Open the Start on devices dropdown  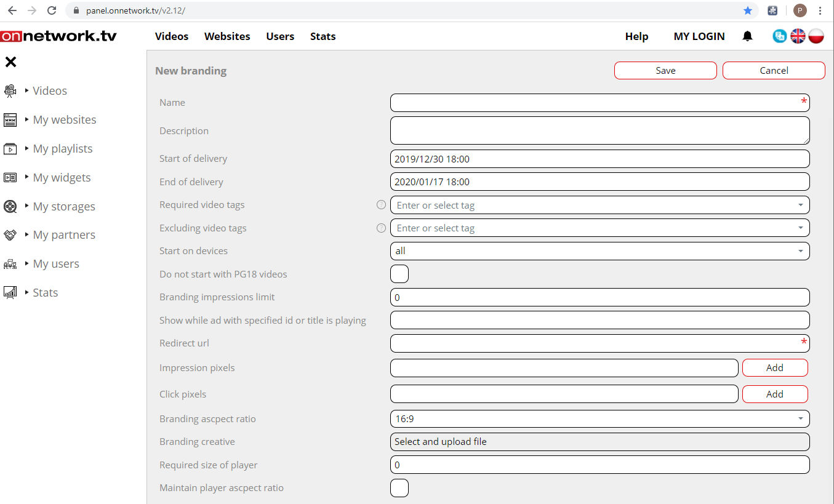pos(599,251)
